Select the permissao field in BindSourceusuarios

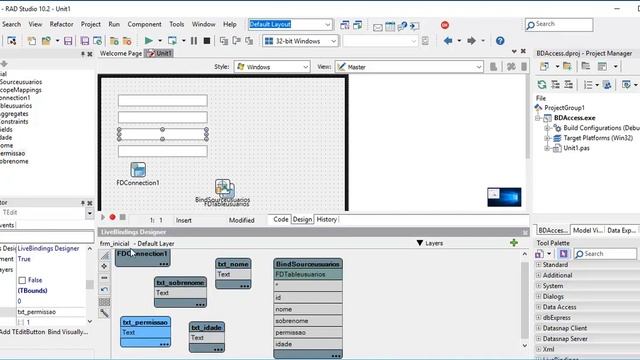click(x=308, y=332)
